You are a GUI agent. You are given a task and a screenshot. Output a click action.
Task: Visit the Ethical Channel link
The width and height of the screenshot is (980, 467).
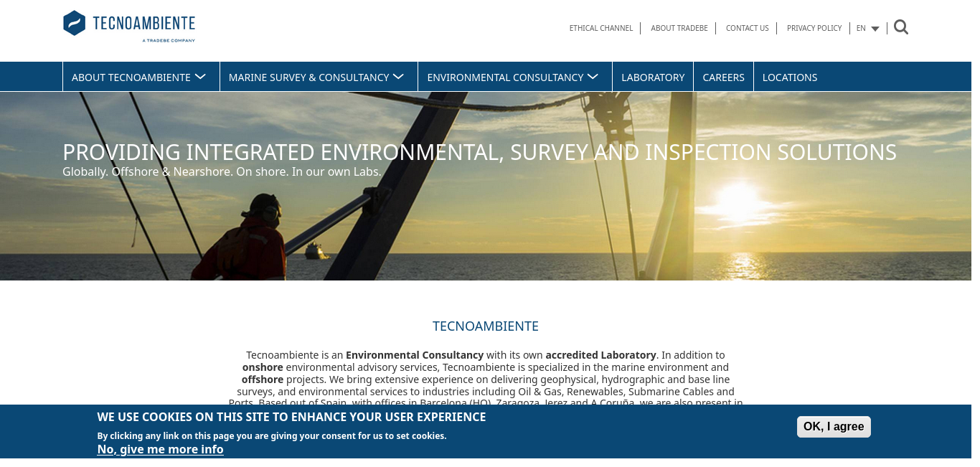[601, 28]
